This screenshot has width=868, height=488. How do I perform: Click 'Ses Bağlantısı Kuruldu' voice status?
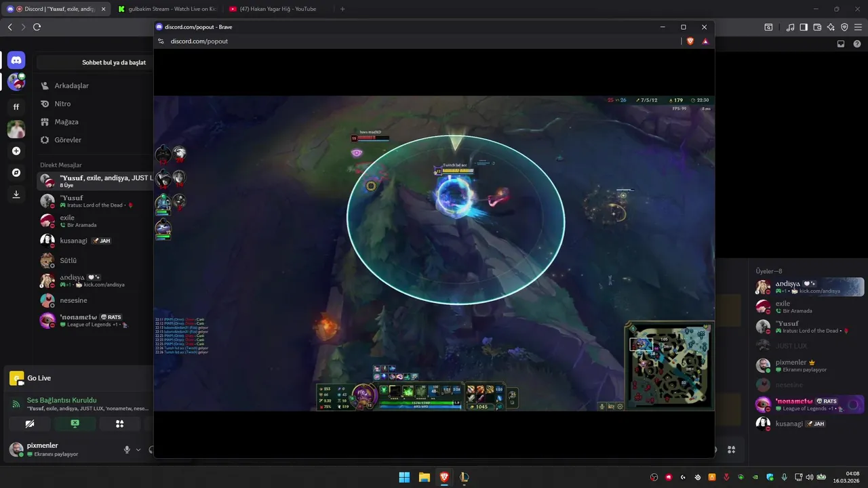(62, 401)
